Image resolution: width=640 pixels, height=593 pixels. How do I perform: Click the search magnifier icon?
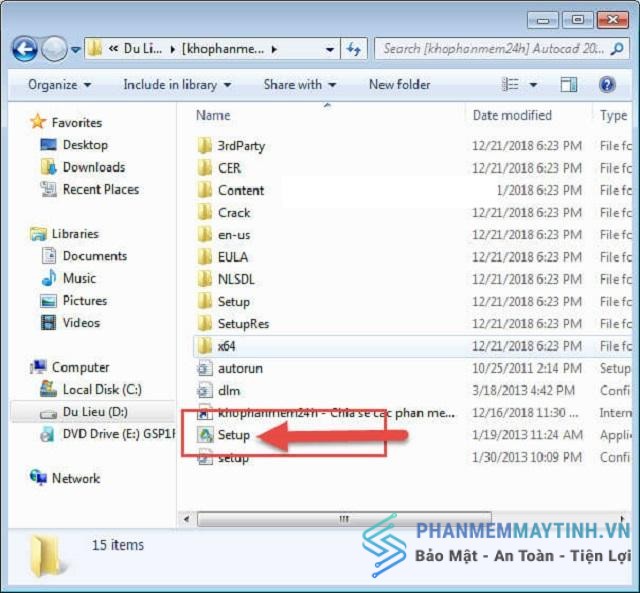617,49
